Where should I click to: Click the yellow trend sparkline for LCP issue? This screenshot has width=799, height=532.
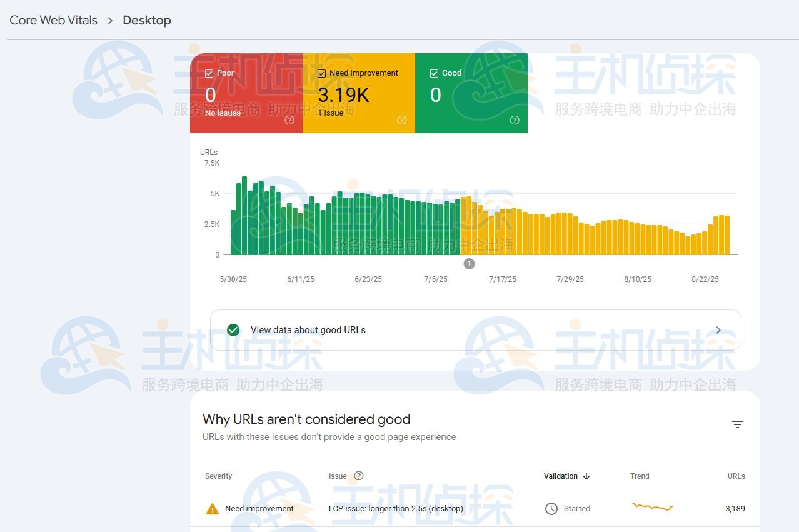[x=652, y=508]
